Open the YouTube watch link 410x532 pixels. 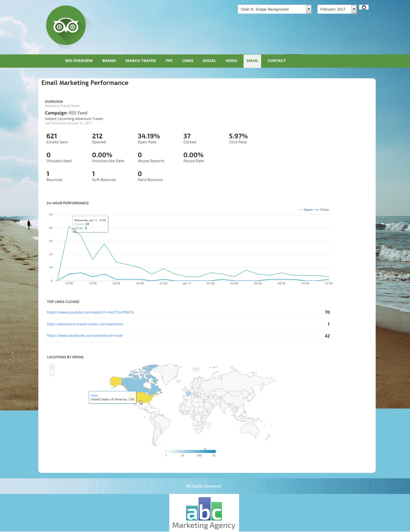90,312
